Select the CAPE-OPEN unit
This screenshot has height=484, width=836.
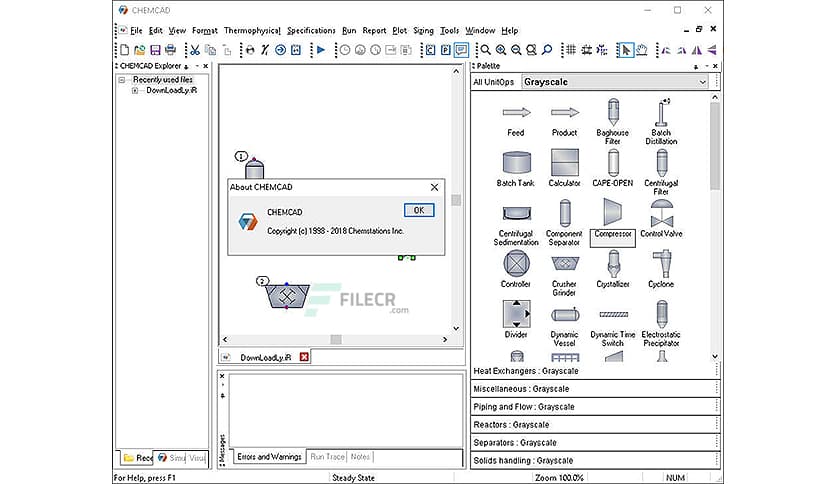point(613,168)
